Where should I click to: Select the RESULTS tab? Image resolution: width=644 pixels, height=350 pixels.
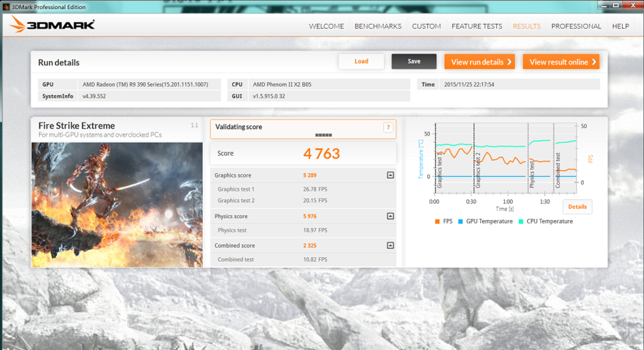[x=527, y=26]
